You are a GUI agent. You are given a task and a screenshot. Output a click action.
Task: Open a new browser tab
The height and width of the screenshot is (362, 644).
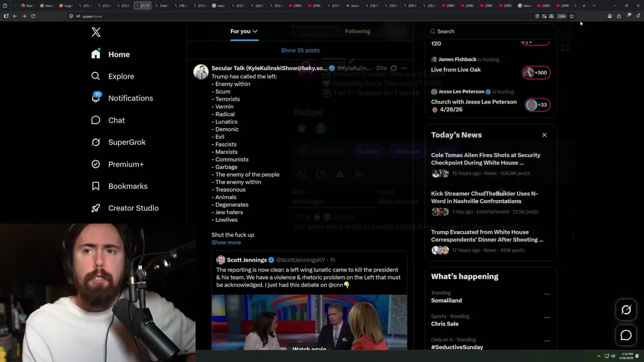[584, 6]
